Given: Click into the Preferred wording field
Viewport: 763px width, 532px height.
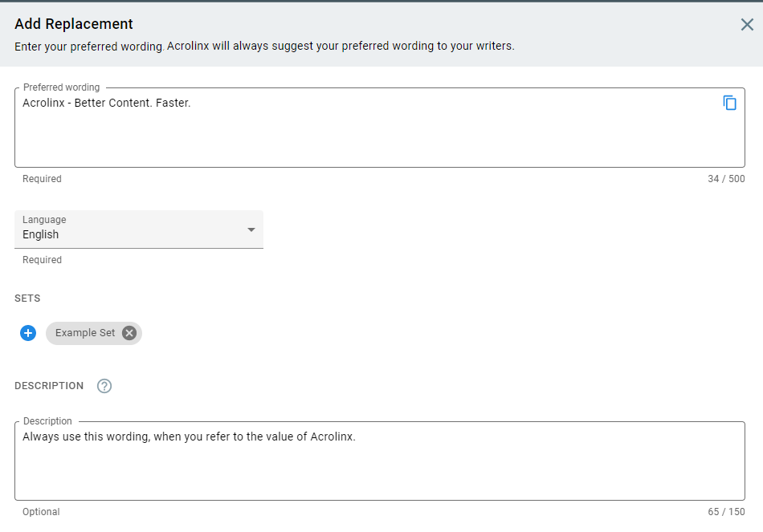Looking at the screenshot, I should click(x=380, y=128).
